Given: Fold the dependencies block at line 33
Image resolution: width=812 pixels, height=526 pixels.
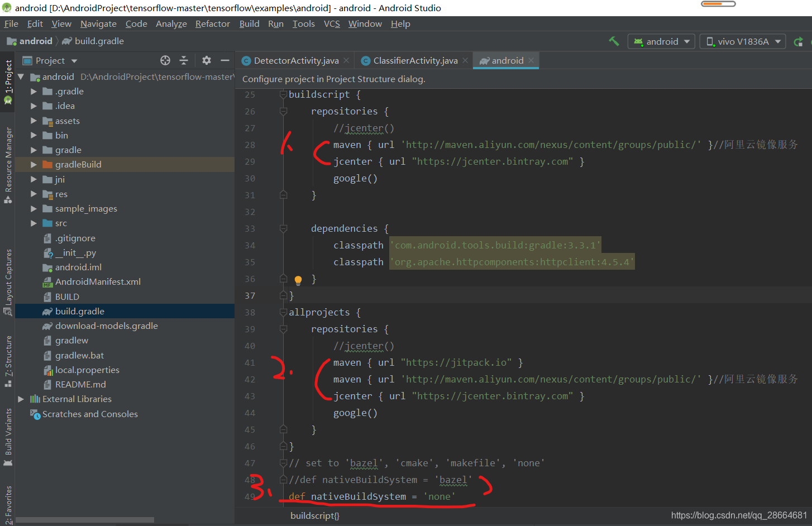Looking at the screenshot, I should click(x=283, y=229).
